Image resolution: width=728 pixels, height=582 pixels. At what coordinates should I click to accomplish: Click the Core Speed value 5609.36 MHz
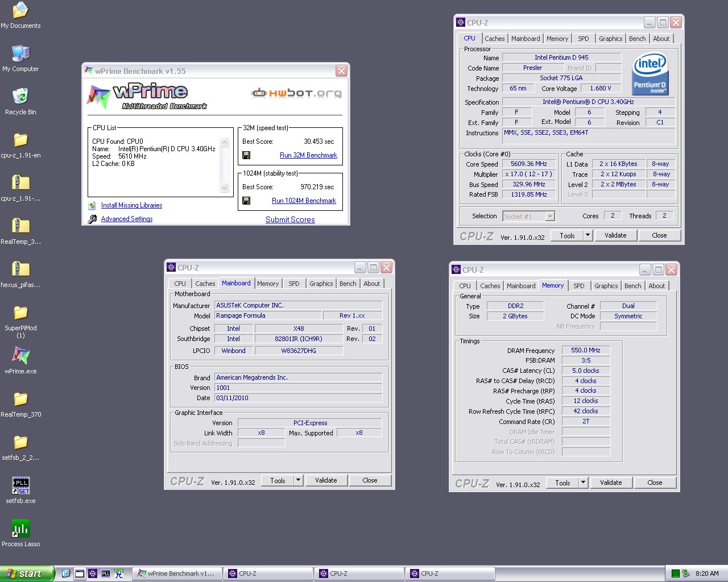528,164
